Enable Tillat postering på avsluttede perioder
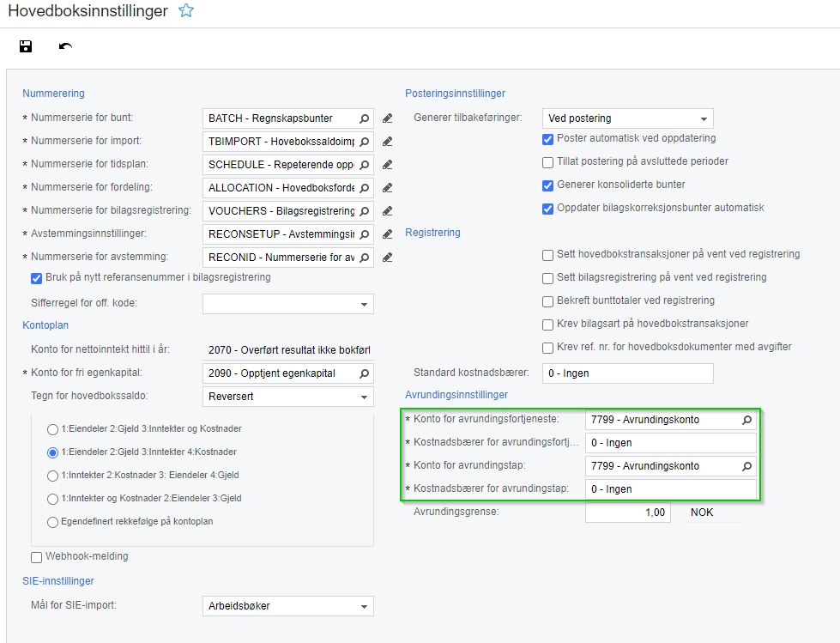This screenshot has height=643, width=840. point(547,162)
